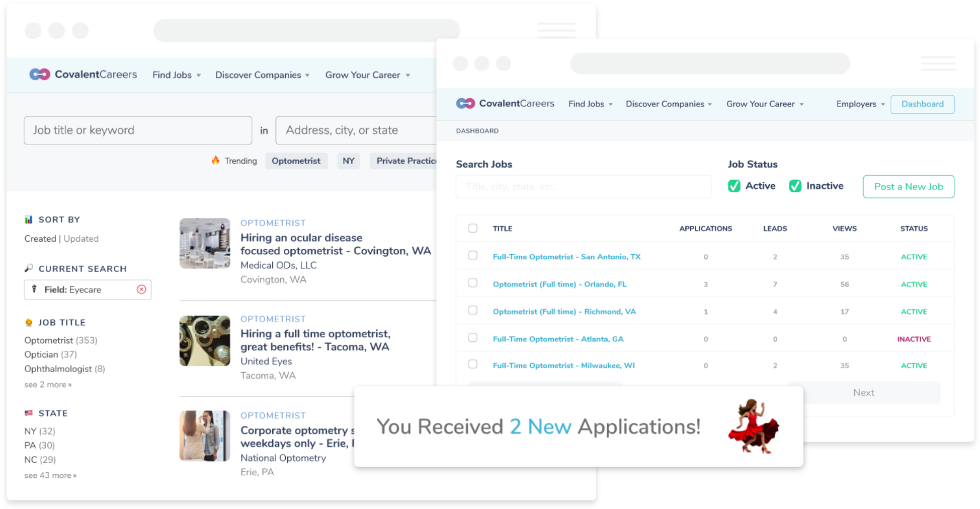Click the State flag icon
This screenshot has width=980, height=509.
point(29,413)
